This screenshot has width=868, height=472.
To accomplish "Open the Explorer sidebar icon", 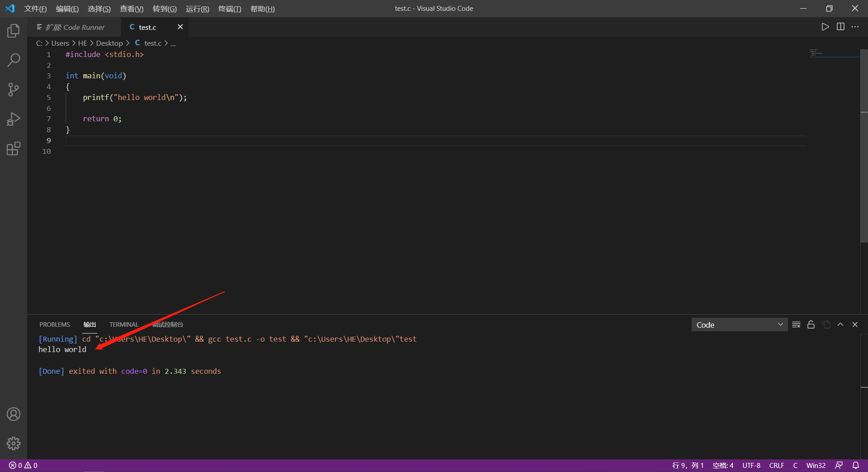I will pyautogui.click(x=13, y=30).
